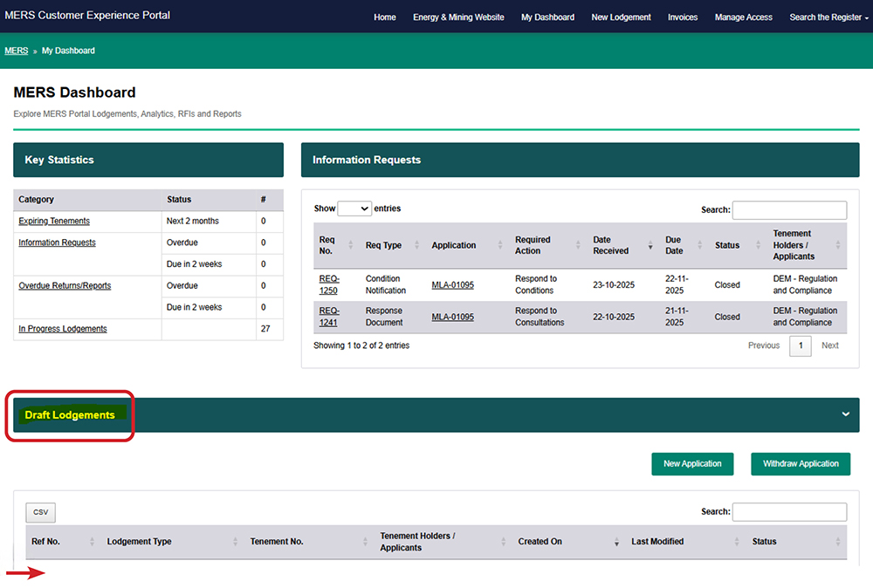Open In Progress Lodgements link
The height and width of the screenshot is (588, 873).
[62, 329]
